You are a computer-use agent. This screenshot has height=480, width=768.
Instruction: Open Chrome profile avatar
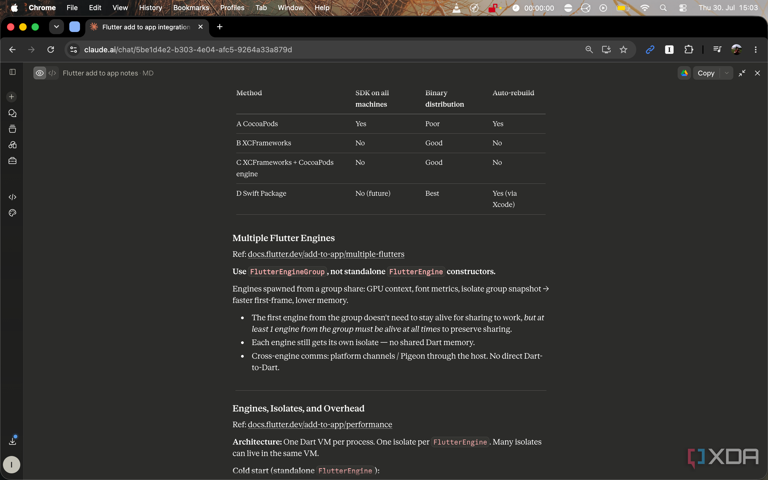[x=736, y=49]
